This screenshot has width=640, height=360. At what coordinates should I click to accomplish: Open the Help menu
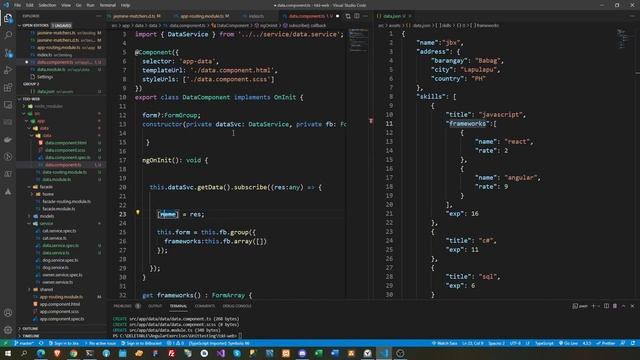[x=126, y=5]
